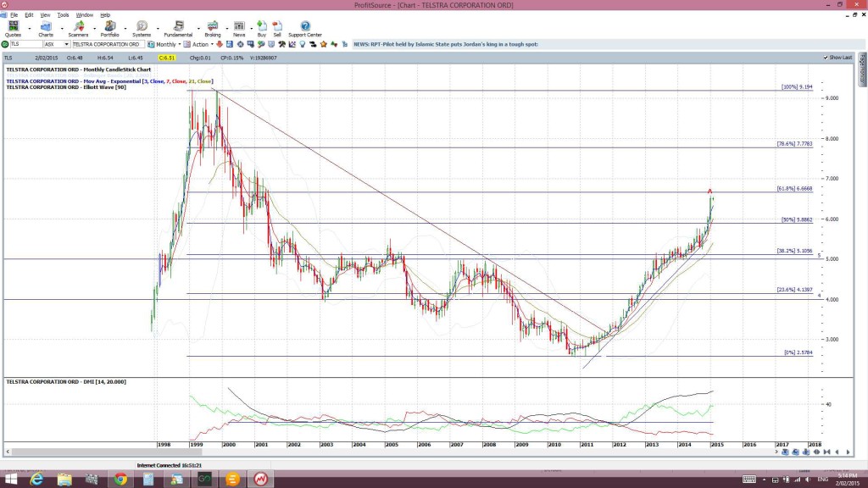Image resolution: width=868 pixels, height=488 pixels.
Task: Click the green go icon beside TLS code
Action: 5,44
